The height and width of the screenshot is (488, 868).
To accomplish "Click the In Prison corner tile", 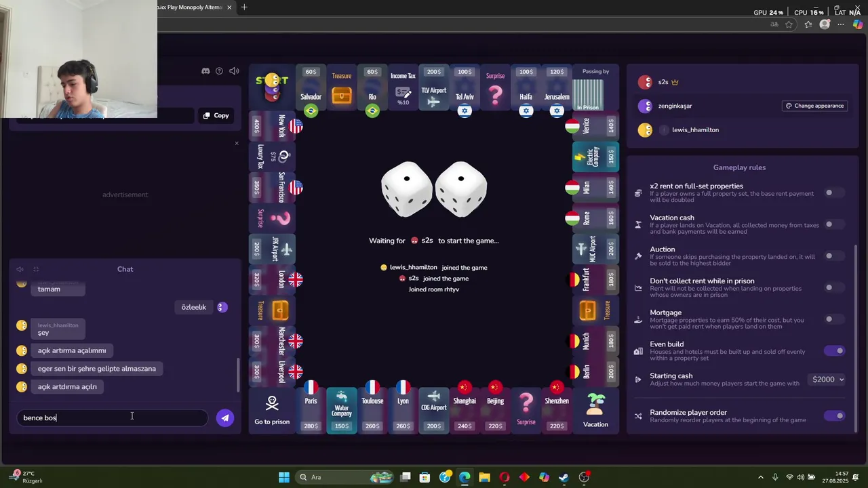I will [x=595, y=88].
